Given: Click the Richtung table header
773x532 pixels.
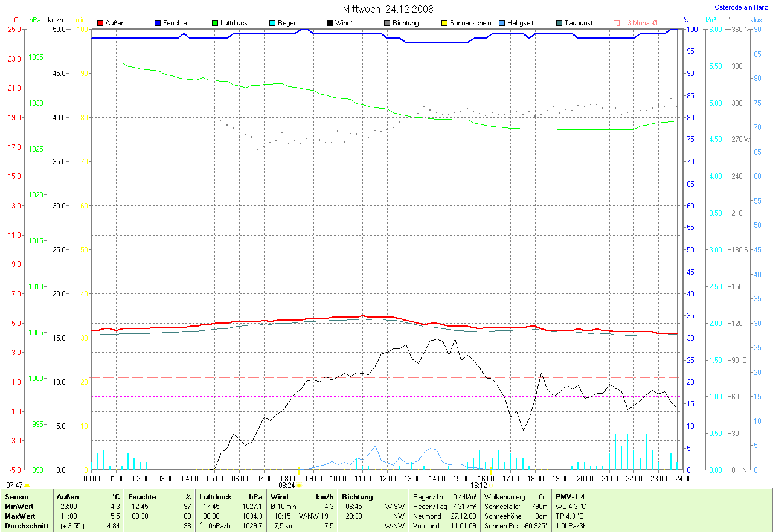Looking at the screenshot, I should 358,496.
